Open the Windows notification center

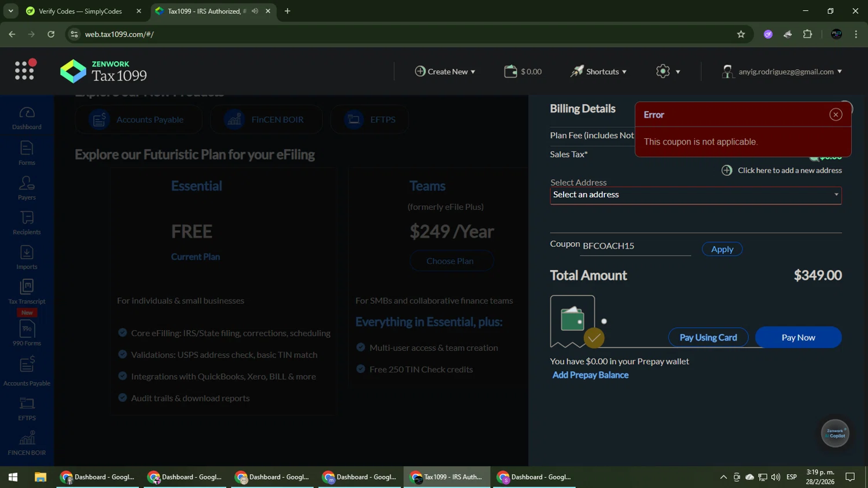[x=850, y=477]
